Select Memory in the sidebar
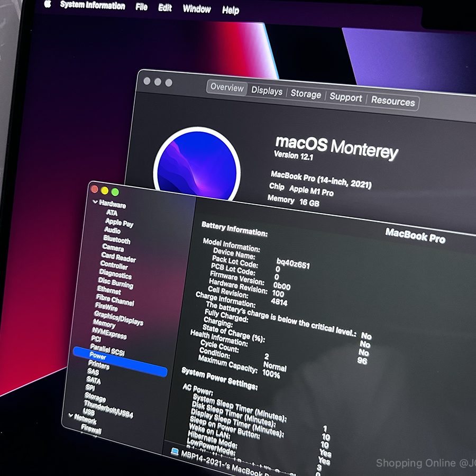This screenshot has height=476, width=476. coord(104,324)
